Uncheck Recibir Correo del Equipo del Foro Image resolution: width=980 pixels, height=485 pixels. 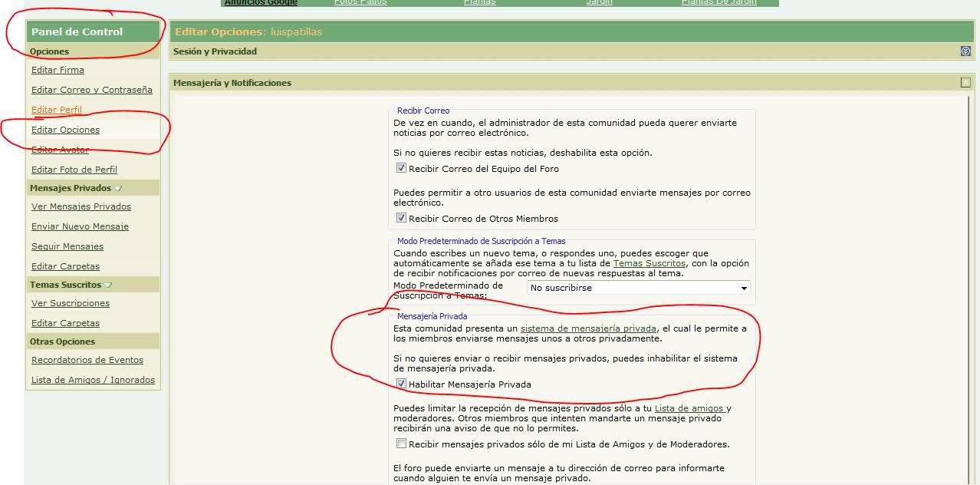click(x=401, y=168)
